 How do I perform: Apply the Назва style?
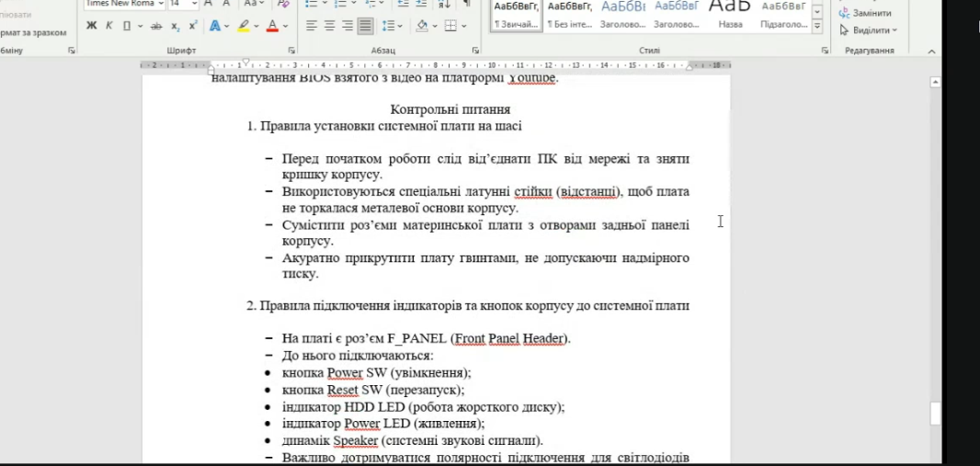tap(730, 16)
